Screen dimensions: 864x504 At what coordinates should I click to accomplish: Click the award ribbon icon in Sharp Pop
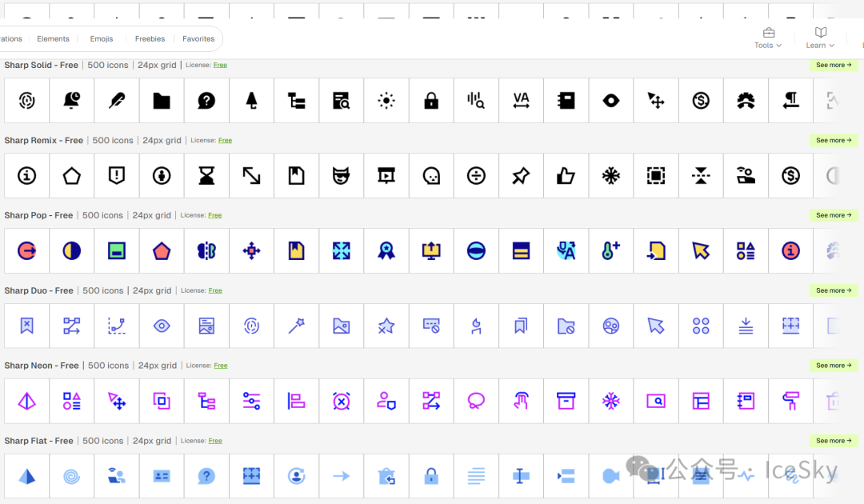[x=386, y=251]
